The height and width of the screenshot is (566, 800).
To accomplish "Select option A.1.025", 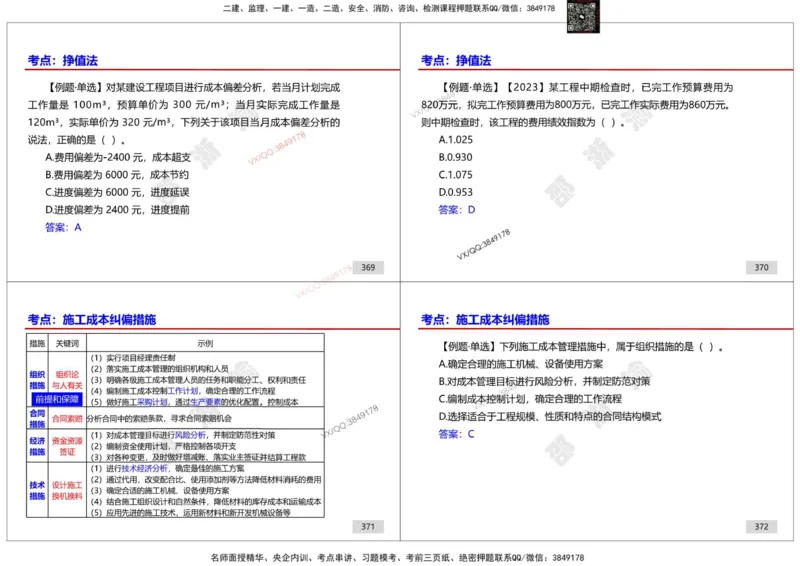I will click(456, 140).
